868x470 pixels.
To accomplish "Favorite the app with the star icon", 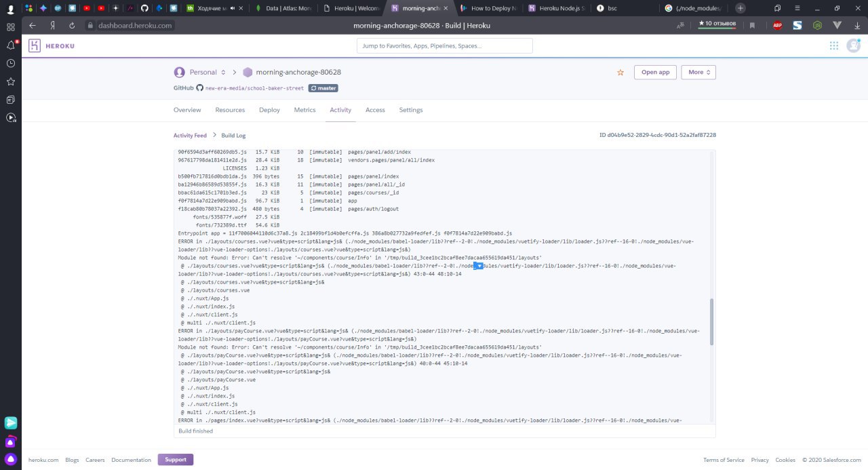I will [x=620, y=73].
